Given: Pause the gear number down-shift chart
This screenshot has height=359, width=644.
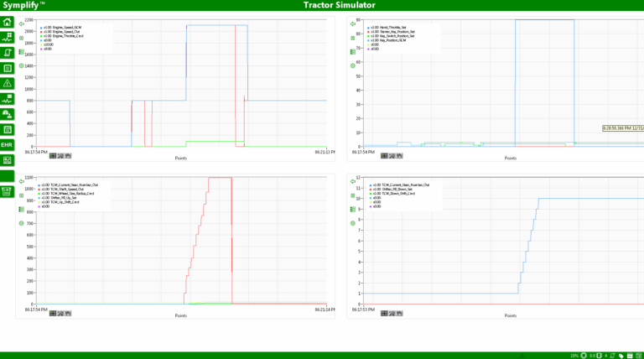Looking at the screenshot, I should (353, 195).
